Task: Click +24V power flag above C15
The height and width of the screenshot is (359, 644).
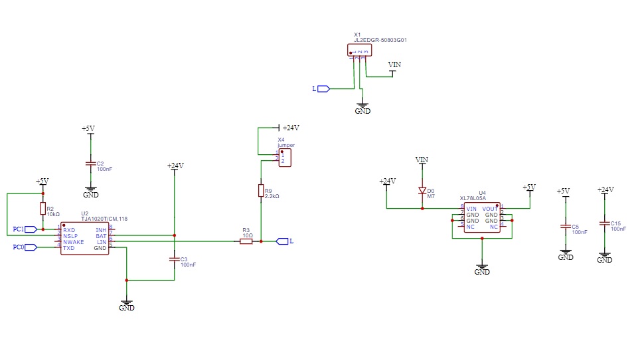Action: pyautogui.click(x=605, y=191)
